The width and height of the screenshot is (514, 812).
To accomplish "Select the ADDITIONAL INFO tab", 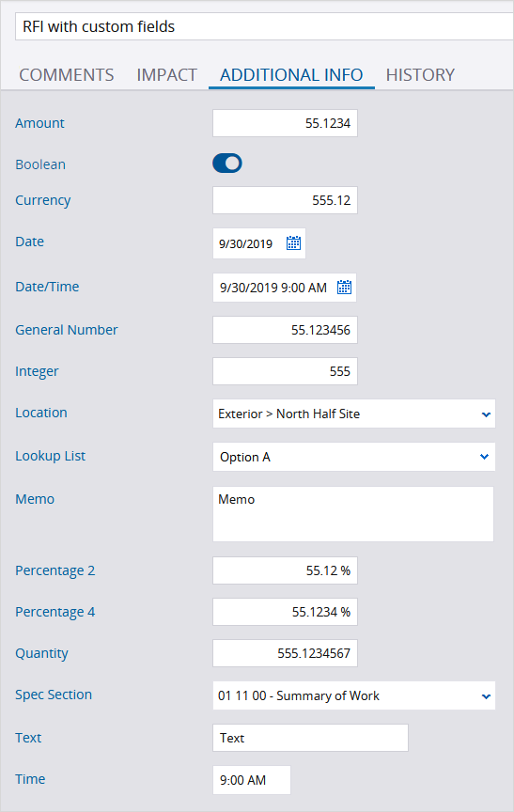I will point(291,75).
